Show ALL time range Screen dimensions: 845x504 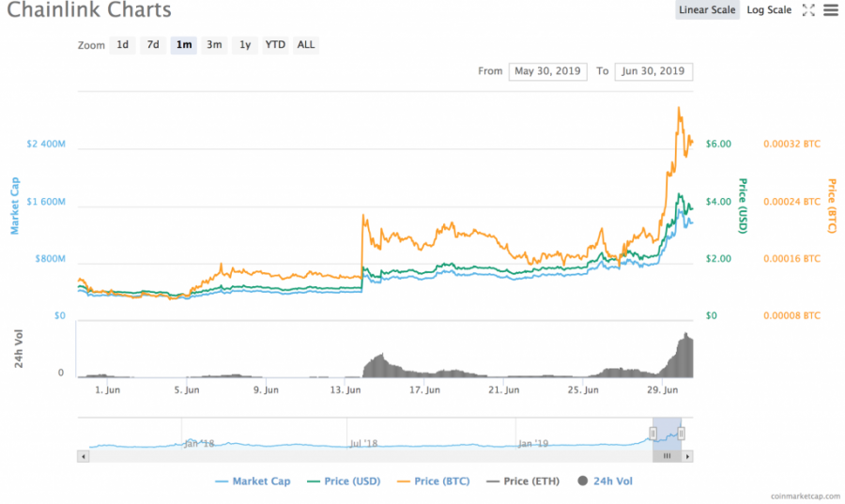click(305, 45)
